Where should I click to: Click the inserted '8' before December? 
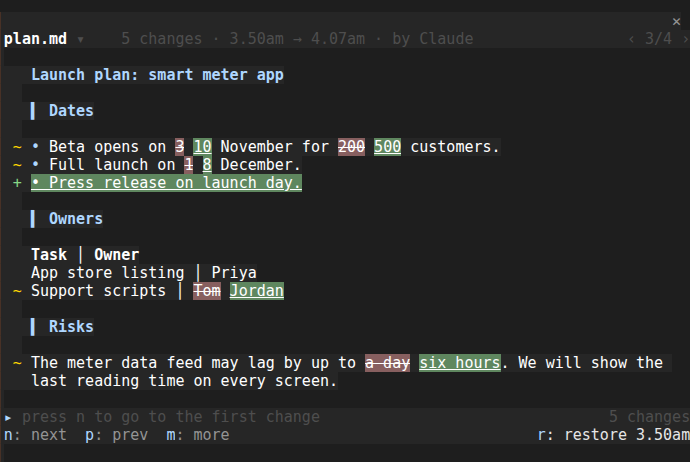(x=207, y=165)
